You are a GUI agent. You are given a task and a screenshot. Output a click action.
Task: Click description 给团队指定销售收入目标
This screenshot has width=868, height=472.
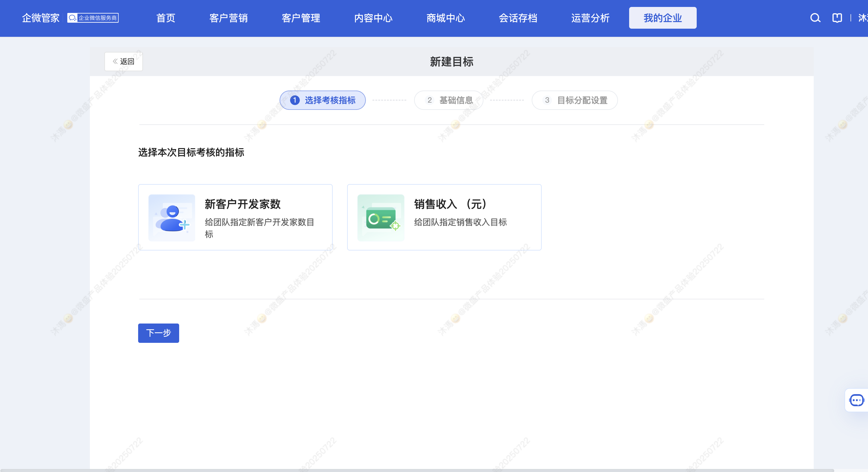click(x=460, y=222)
